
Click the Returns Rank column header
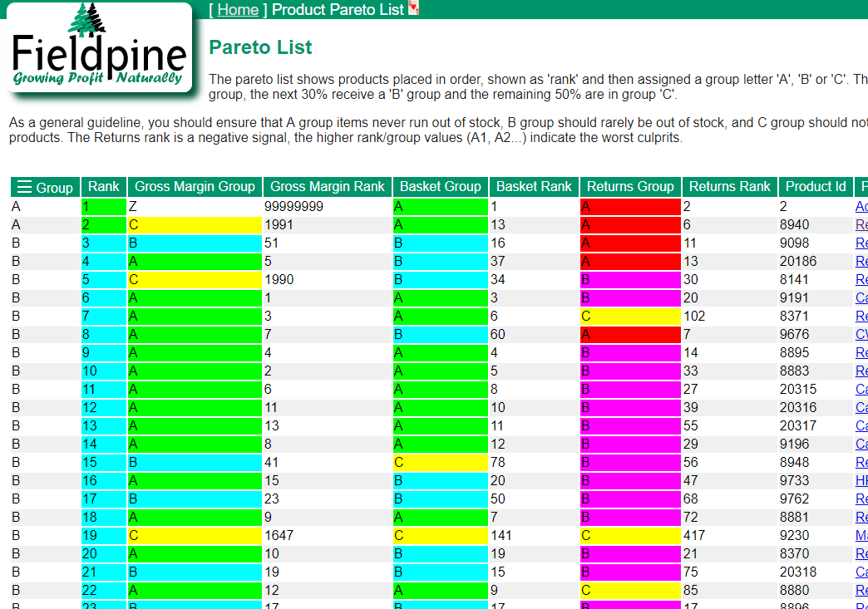(x=730, y=187)
